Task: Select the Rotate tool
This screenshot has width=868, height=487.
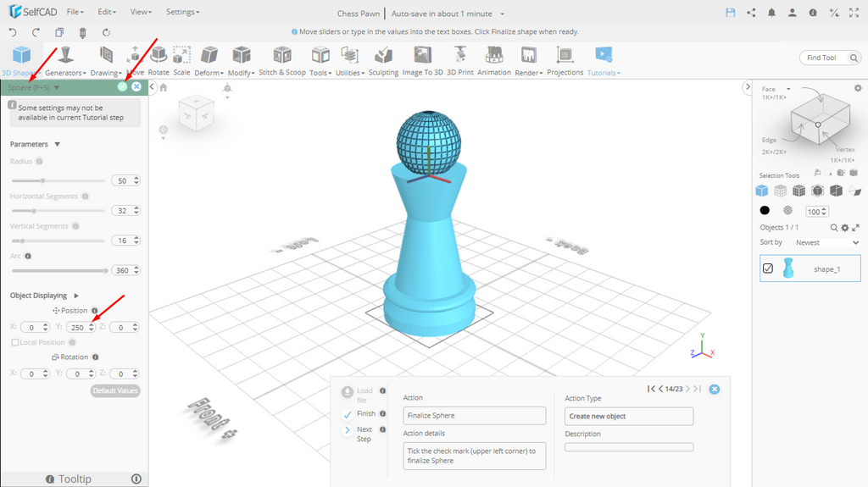Action: 159,60
